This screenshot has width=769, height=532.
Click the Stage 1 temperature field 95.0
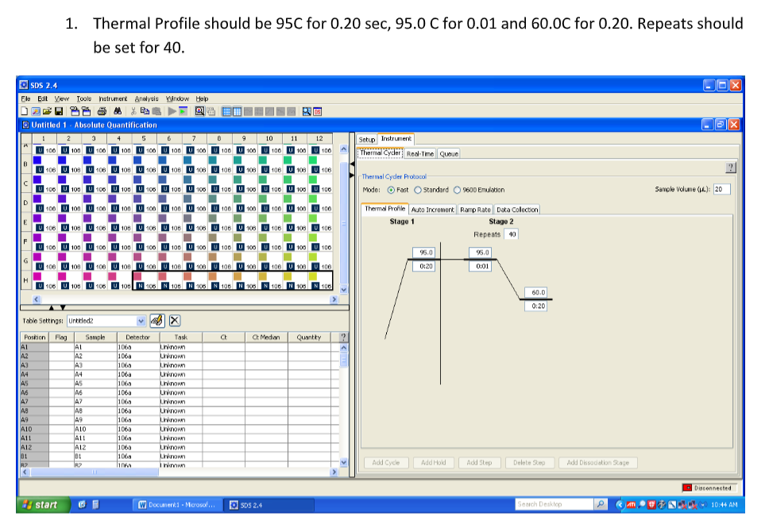423,253
